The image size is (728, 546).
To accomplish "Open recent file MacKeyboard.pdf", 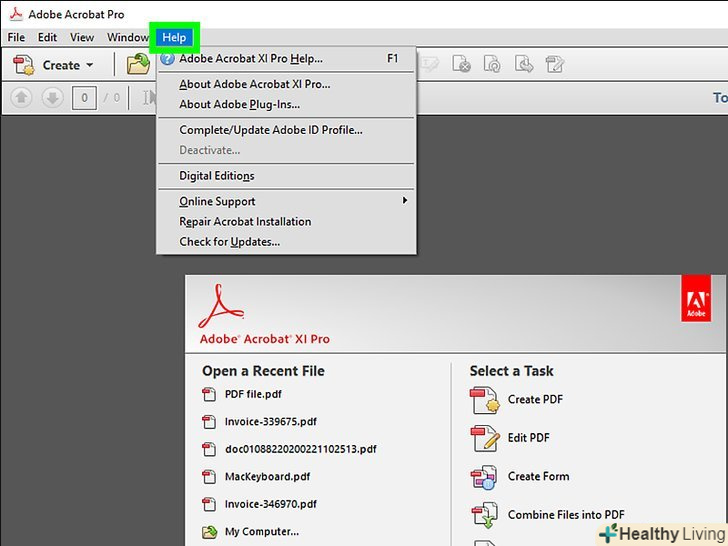I will 267,476.
